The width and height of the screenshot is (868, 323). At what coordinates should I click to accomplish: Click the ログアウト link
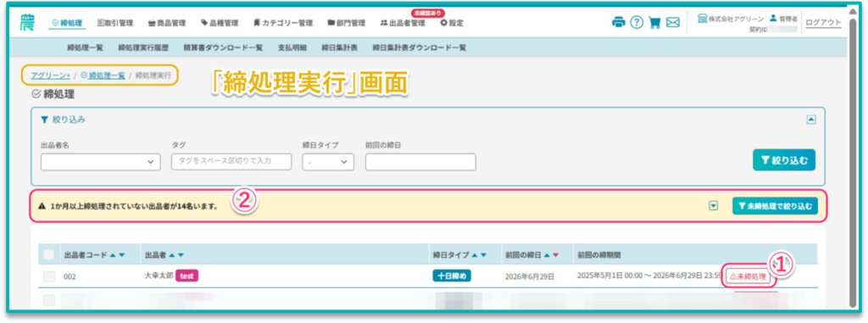pos(823,23)
